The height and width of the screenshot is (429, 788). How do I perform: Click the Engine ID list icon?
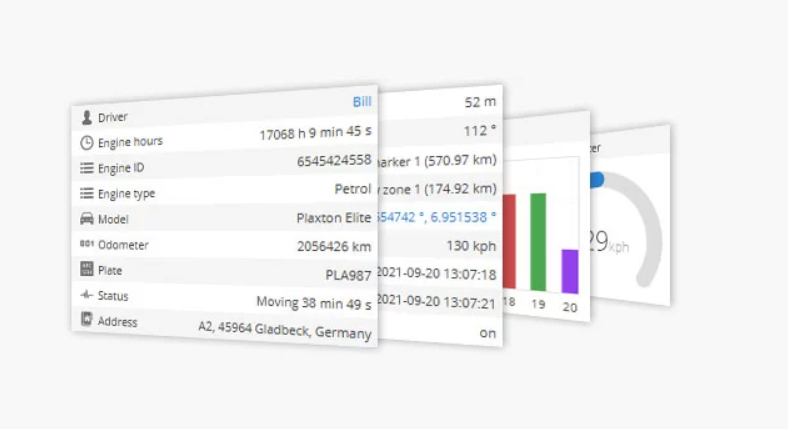pos(86,168)
